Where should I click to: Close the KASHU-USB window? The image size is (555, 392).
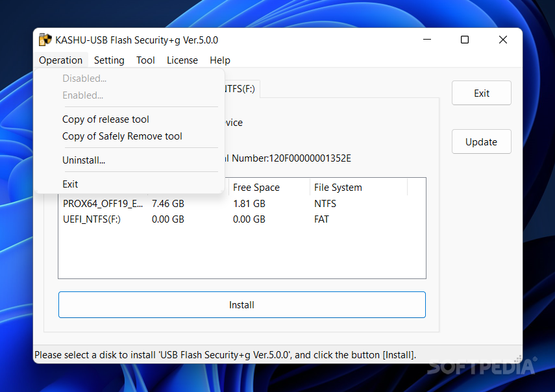(x=503, y=40)
